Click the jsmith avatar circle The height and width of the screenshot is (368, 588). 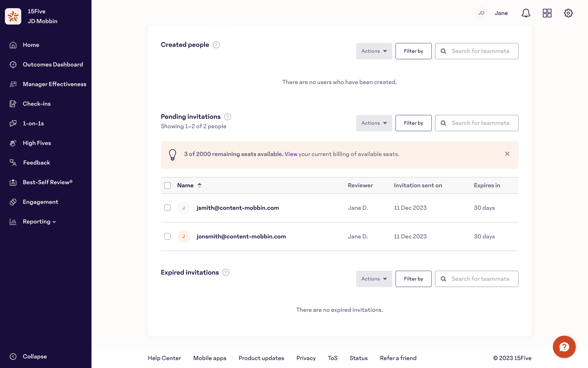pyautogui.click(x=184, y=208)
